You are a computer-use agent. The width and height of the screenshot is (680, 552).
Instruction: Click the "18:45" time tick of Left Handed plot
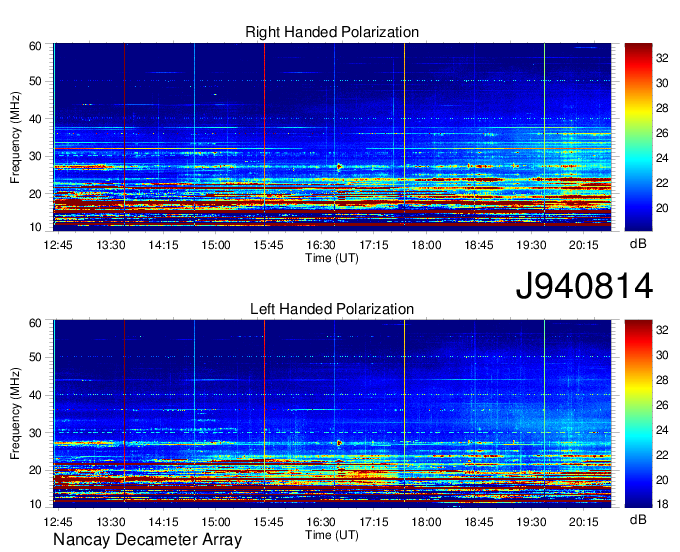pyautogui.click(x=479, y=522)
